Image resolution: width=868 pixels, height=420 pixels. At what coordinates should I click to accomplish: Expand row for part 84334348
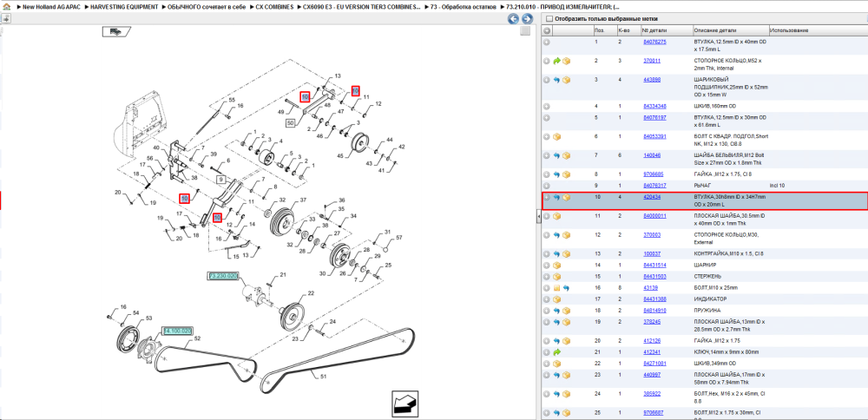click(547, 106)
